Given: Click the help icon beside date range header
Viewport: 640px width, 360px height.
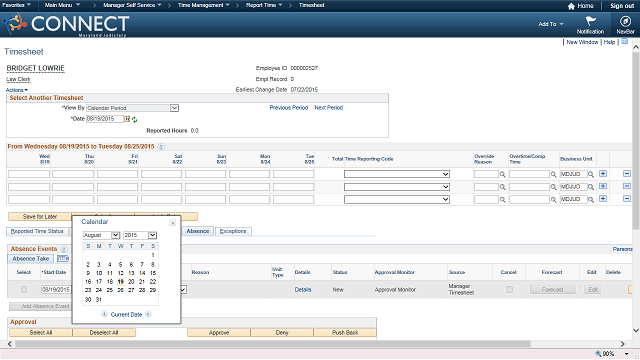Looking at the screenshot, I should point(161,147).
